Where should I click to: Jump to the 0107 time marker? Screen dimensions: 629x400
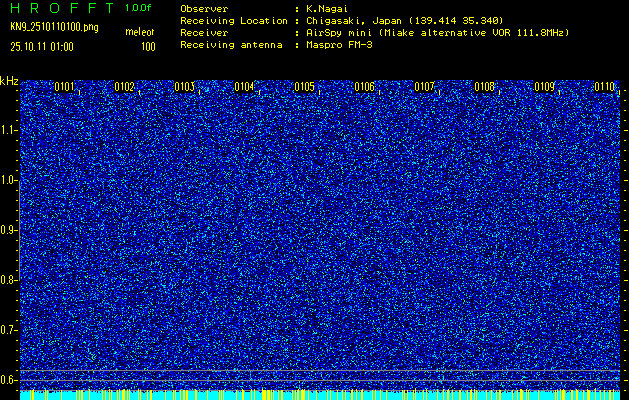pyautogui.click(x=424, y=87)
